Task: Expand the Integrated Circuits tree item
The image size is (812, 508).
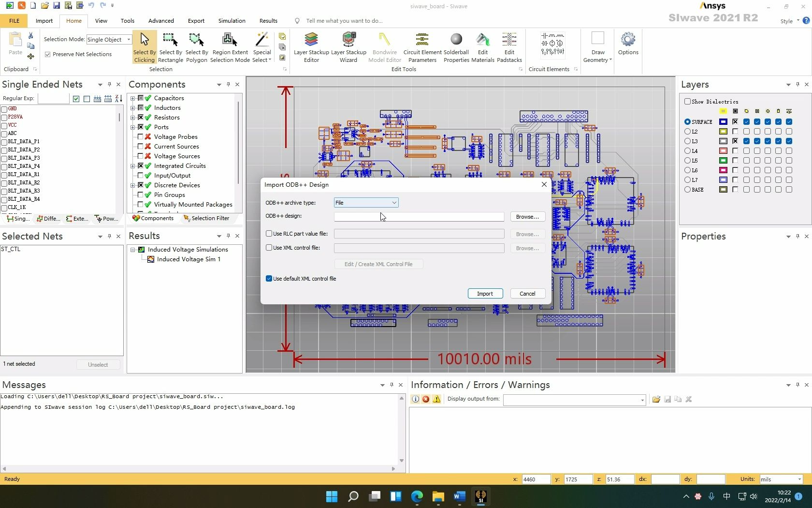Action: (x=133, y=165)
